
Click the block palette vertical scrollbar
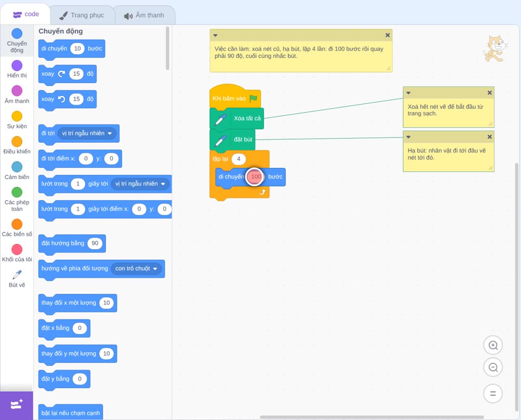point(167,48)
